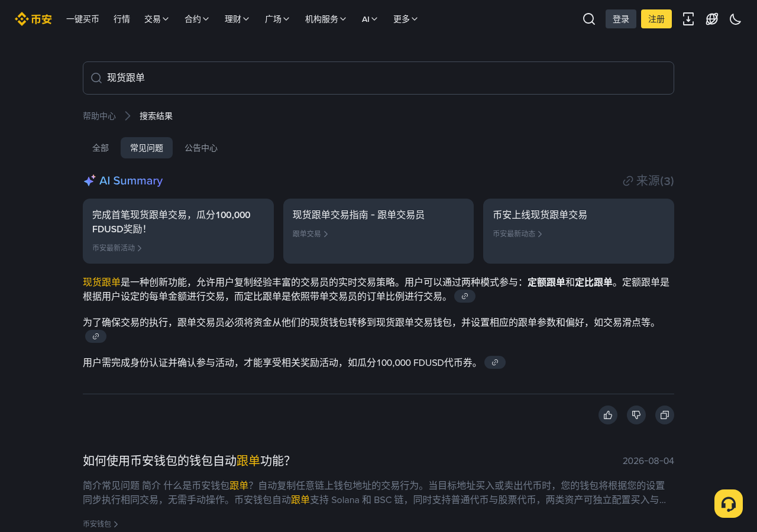Expand the 理财 dropdown menu
Image resolution: width=757 pixels, height=532 pixels.
(x=237, y=19)
